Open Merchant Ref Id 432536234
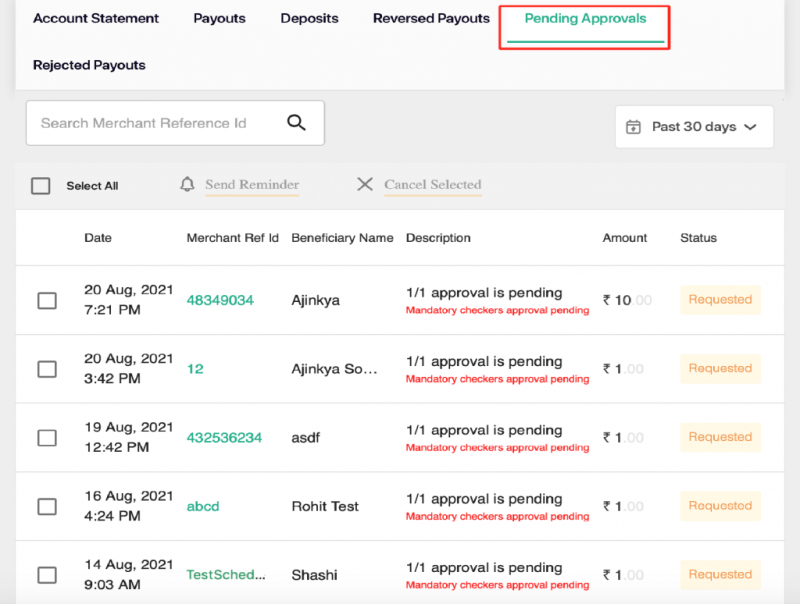Image resolution: width=800 pixels, height=604 pixels. click(x=224, y=438)
